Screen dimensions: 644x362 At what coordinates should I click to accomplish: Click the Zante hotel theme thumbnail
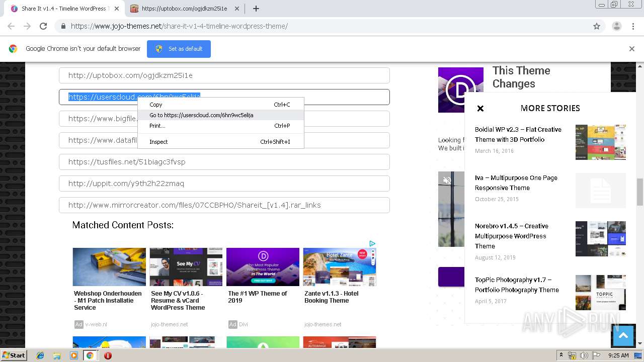pos(340,267)
